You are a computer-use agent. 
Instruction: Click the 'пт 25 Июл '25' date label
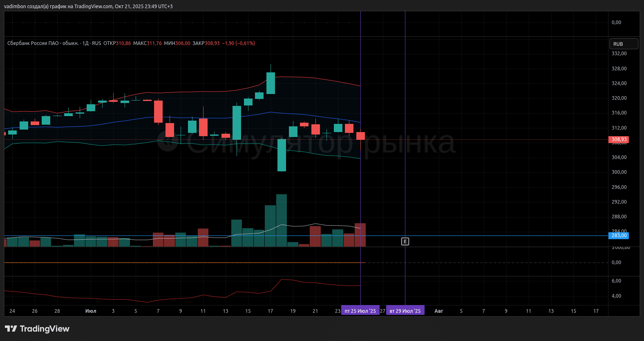point(360,311)
